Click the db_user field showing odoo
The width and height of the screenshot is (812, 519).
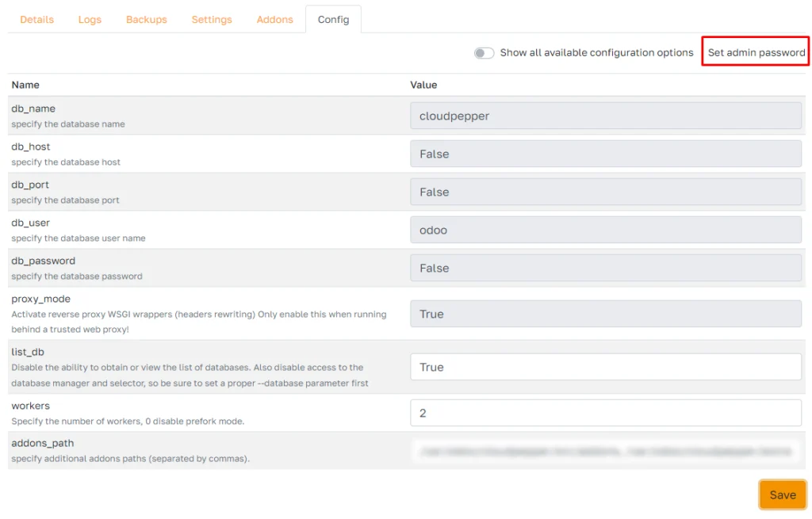point(607,230)
